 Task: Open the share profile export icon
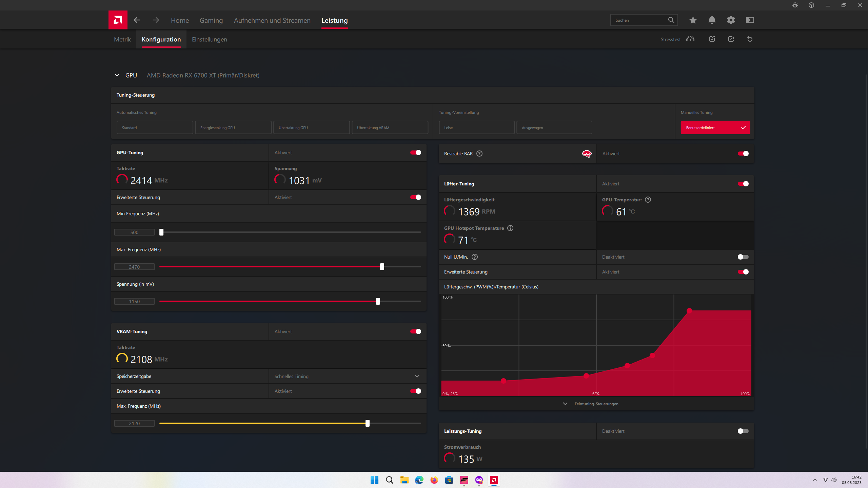coord(731,39)
